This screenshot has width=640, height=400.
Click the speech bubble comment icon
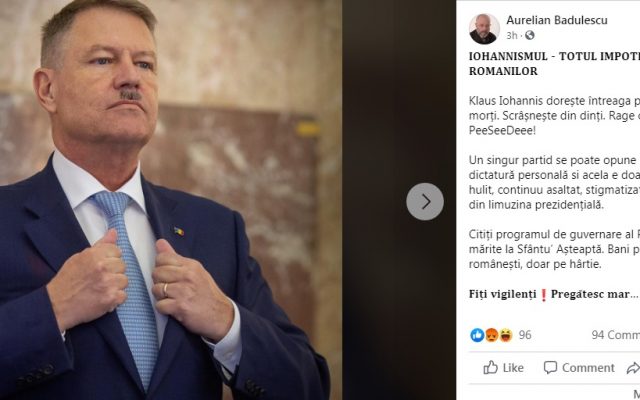pyautogui.click(x=550, y=368)
